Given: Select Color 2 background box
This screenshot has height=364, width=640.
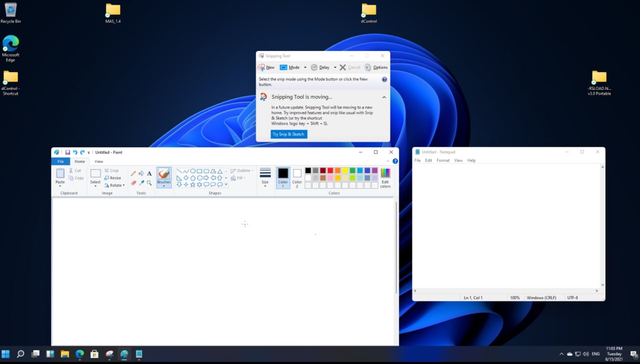Looking at the screenshot, I should tap(297, 177).
